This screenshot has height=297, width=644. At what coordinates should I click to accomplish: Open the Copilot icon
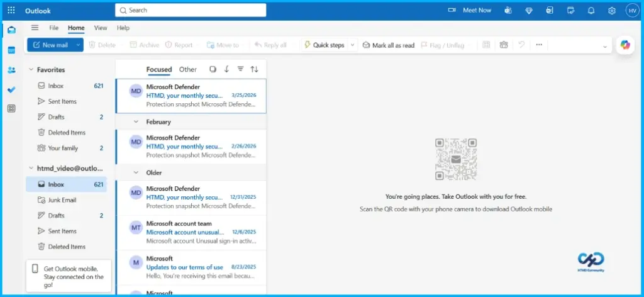625,45
